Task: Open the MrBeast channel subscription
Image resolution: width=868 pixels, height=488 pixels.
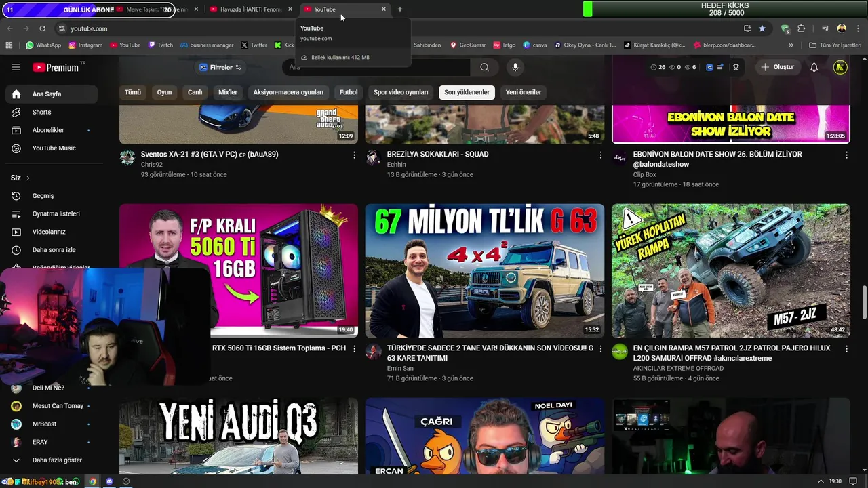Action: pos(52,424)
